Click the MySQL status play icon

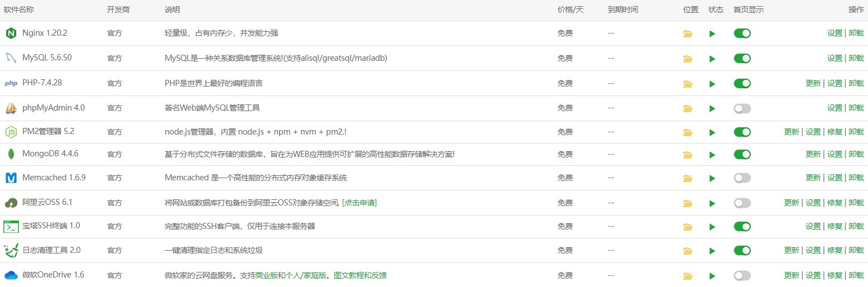coord(712,59)
